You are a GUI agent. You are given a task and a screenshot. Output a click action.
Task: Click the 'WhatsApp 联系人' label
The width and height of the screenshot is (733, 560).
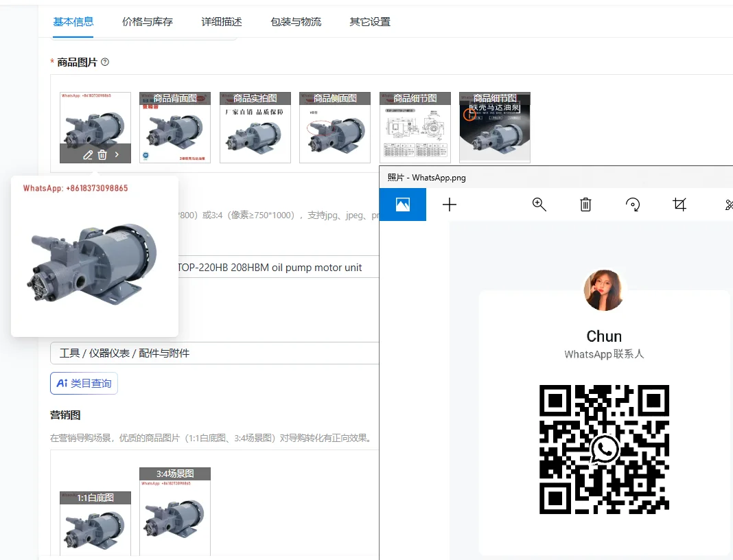click(x=604, y=354)
